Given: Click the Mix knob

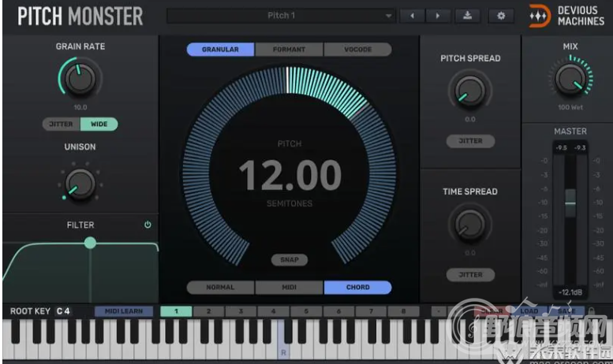Looking at the screenshot, I should [570, 79].
